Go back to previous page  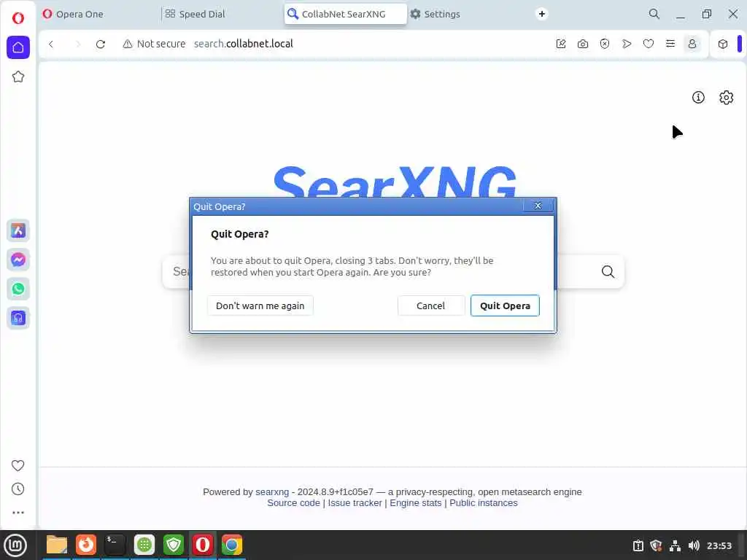pyautogui.click(x=51, y=44)
